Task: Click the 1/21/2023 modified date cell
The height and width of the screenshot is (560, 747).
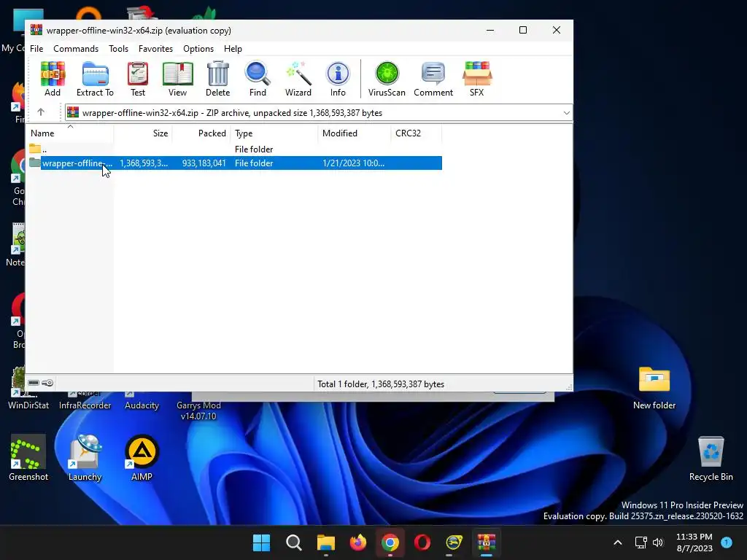Action: 354,163
